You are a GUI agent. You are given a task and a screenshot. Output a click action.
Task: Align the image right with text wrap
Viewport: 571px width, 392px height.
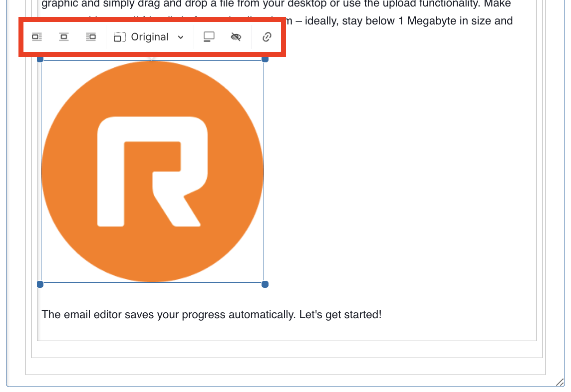click(x=91, y=37)
